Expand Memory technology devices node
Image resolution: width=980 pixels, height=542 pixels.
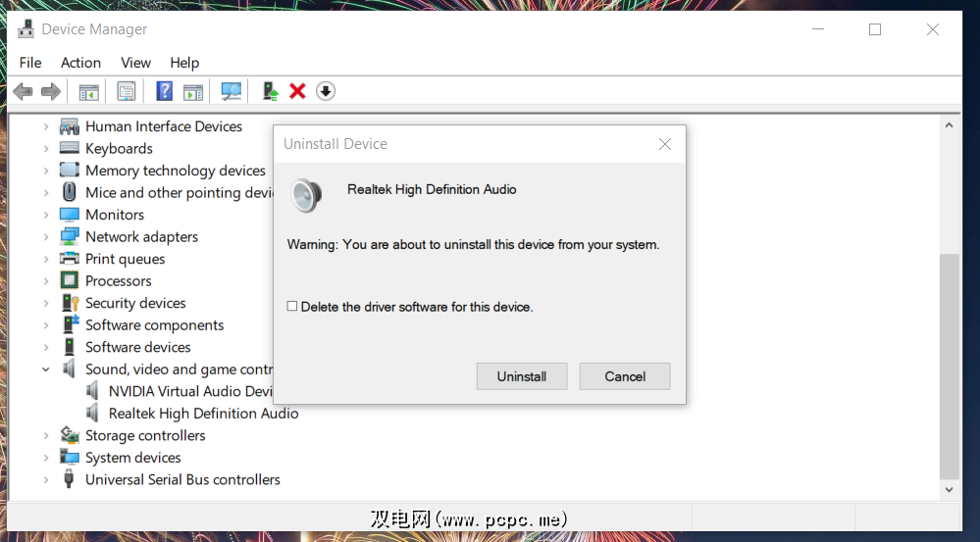[46, 171]
